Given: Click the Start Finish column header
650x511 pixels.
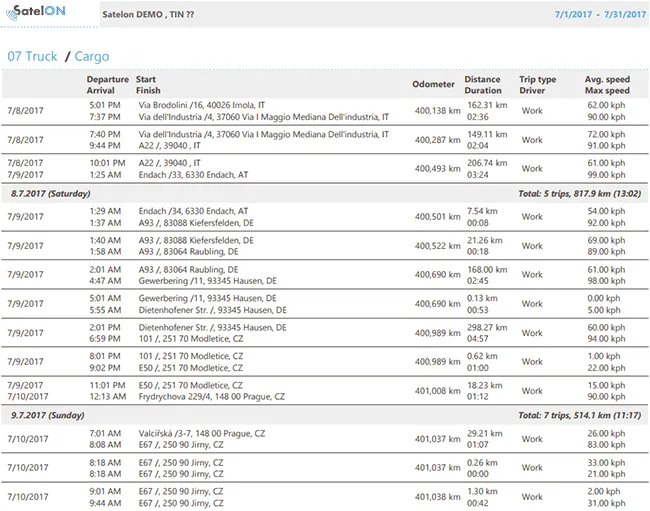Looking at the screenshot, I should click(x=148, y=85).
